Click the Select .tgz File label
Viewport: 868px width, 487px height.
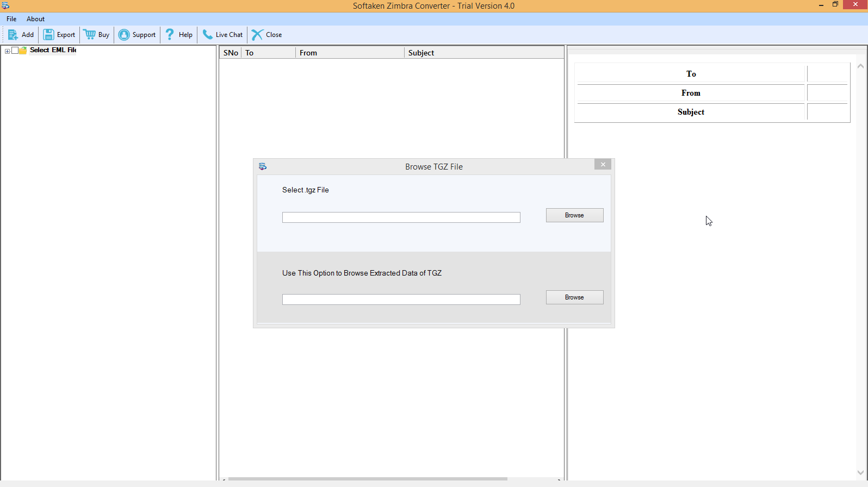tap(305, 190)
